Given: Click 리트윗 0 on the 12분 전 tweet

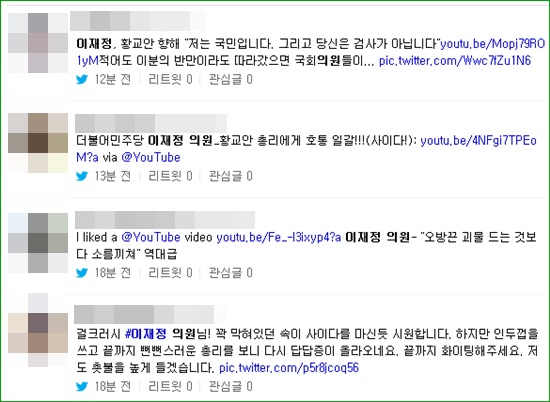Looking at the screenshot, I should pyautogui.click(x=170, y=80).
